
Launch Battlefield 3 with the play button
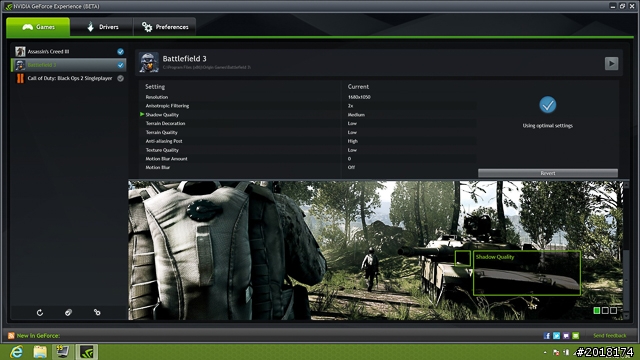611,63
